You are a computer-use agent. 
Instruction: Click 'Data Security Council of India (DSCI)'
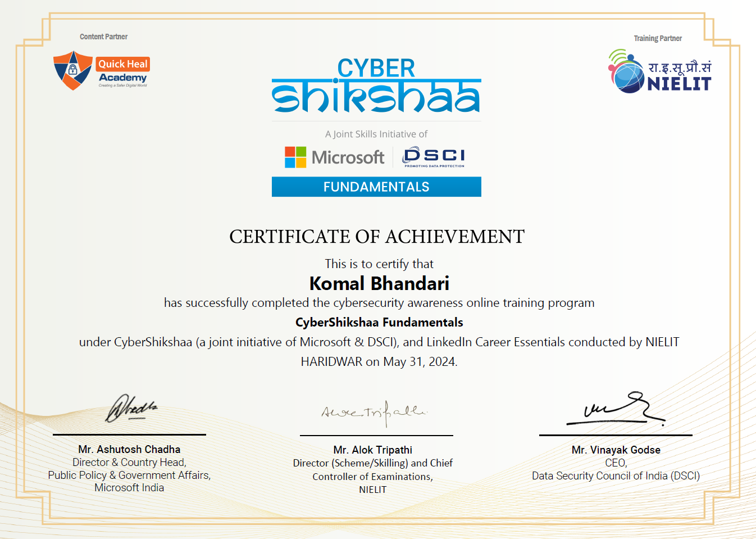[616, 476]
